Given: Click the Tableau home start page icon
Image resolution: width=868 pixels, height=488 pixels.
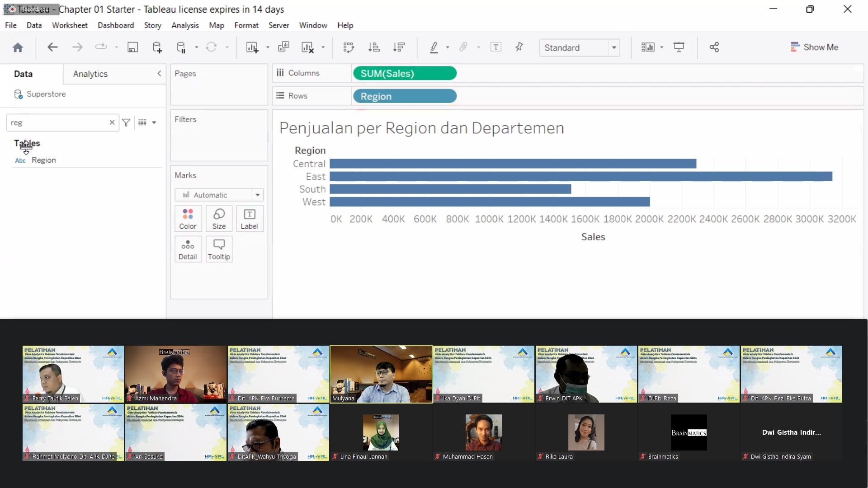Looking at the screenshot, I should click(18, 47).
